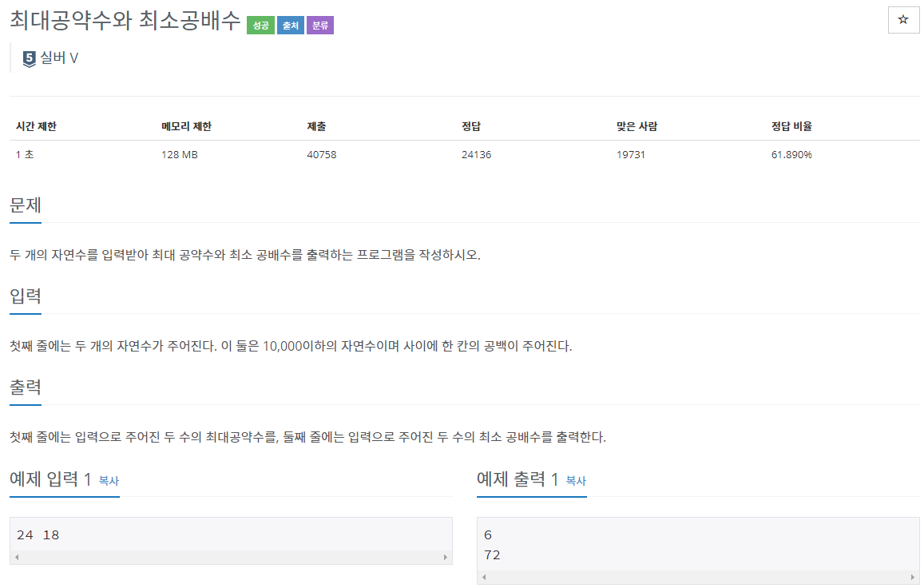Click the 128 MB memory limit value

pyautogui.click(x=180, y=154)
